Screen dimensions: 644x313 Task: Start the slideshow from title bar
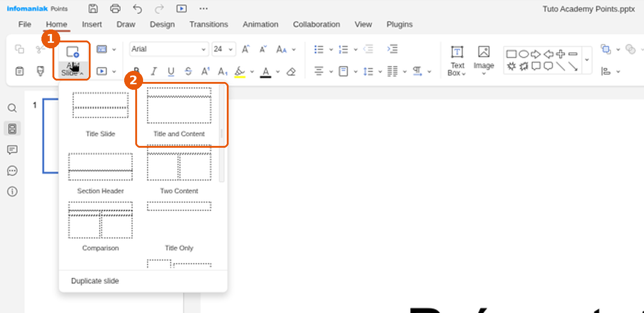point(182,8)
